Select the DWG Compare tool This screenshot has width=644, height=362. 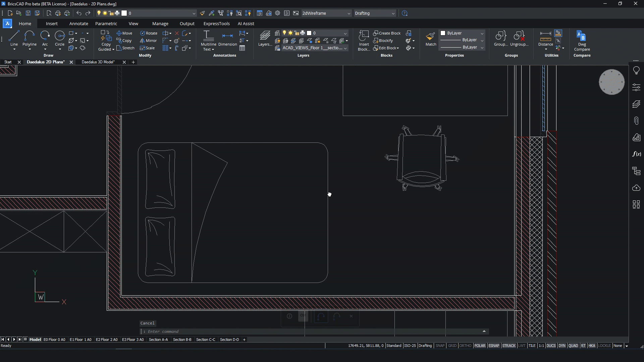(x=582, y=40)
